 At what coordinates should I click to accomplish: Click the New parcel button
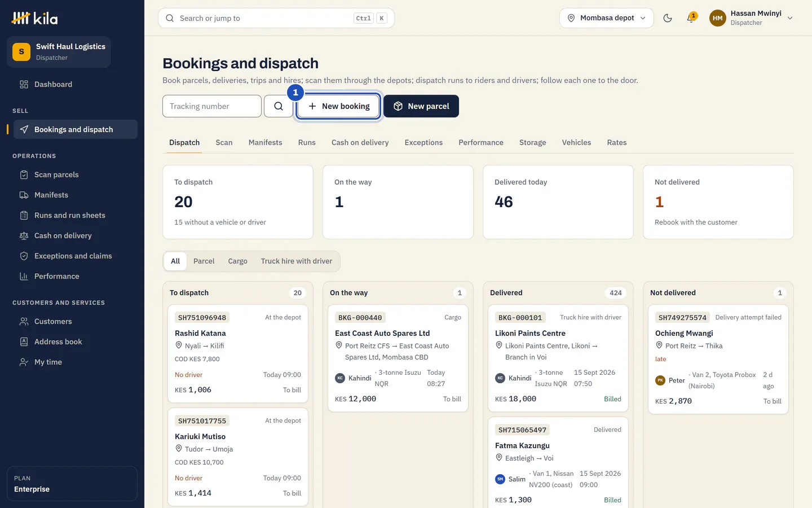[x=421, y=106]
